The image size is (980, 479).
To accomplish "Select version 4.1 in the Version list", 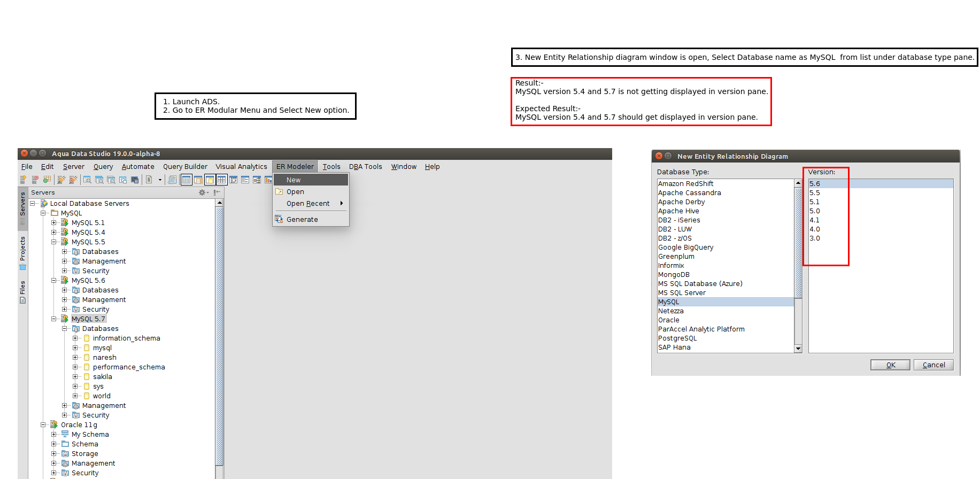I will point(881,220).
